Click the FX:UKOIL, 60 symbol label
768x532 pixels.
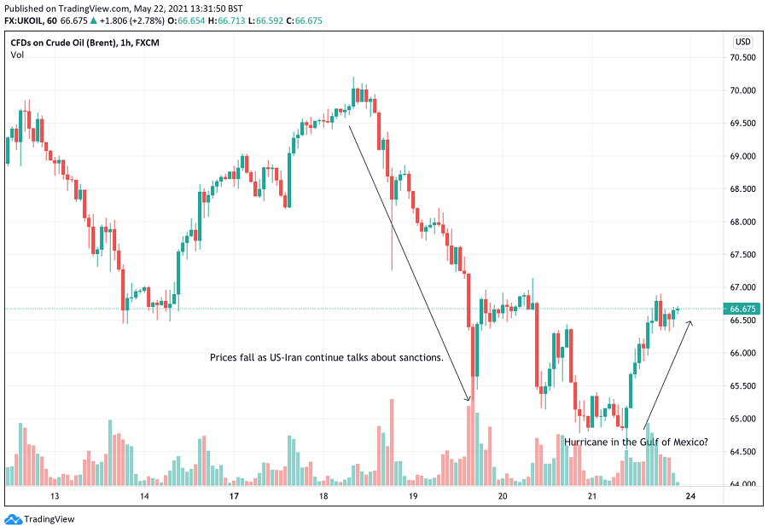tap(31, 20)
